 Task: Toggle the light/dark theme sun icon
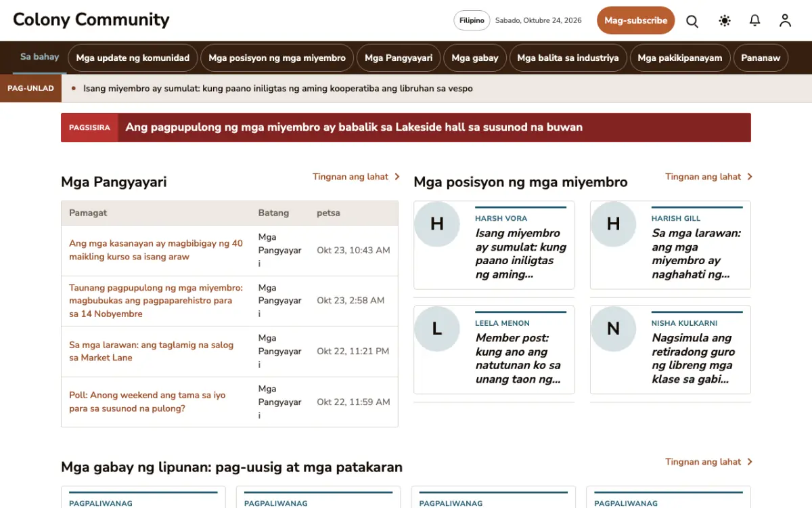[x=725, y=21]
